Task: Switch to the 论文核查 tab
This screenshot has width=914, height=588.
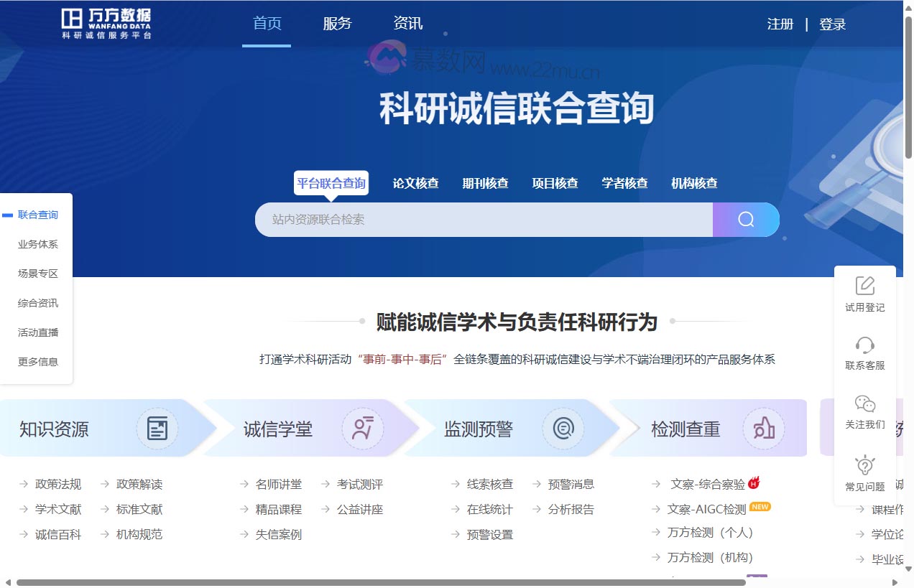Action: click(x=415, y=183)
